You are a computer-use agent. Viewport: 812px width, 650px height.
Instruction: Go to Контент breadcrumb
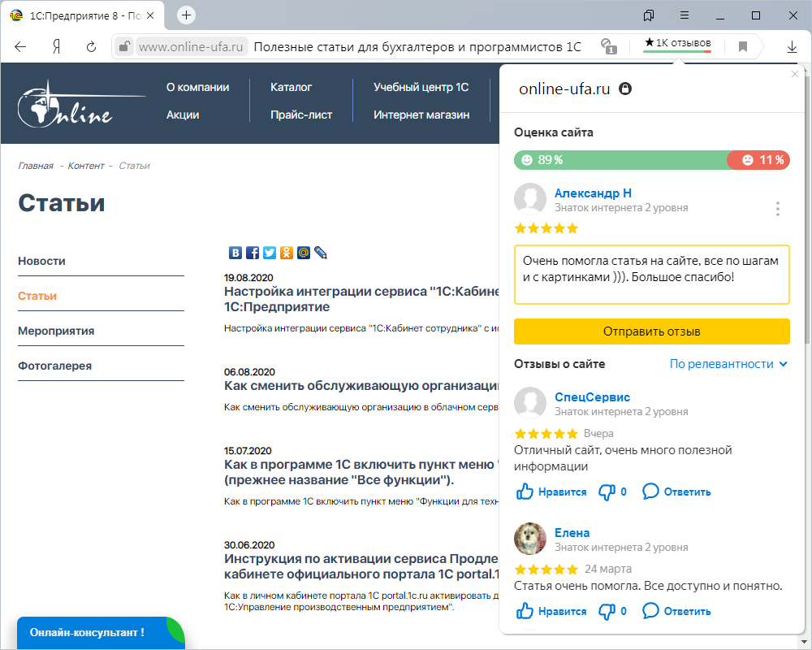pyautogui.click(x=86, y=166)
